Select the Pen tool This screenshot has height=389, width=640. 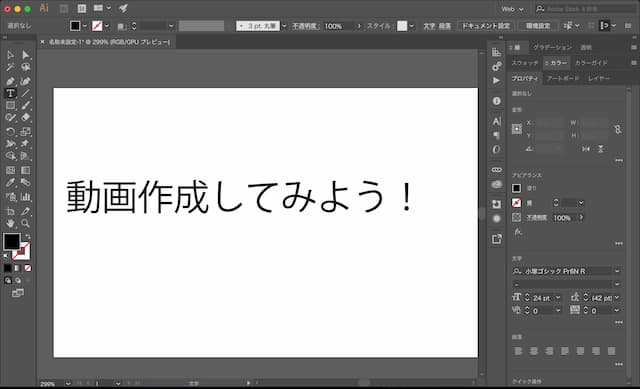click(10, 81)
